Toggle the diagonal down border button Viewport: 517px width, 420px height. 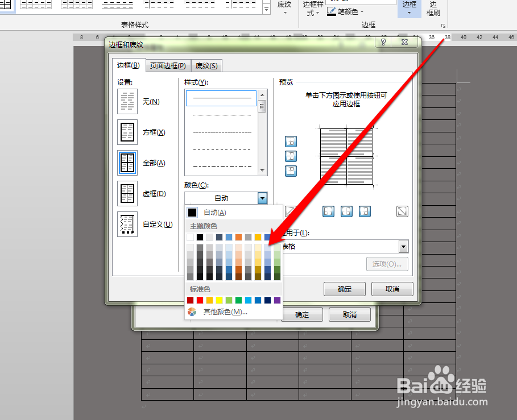(x=402, y=211)
